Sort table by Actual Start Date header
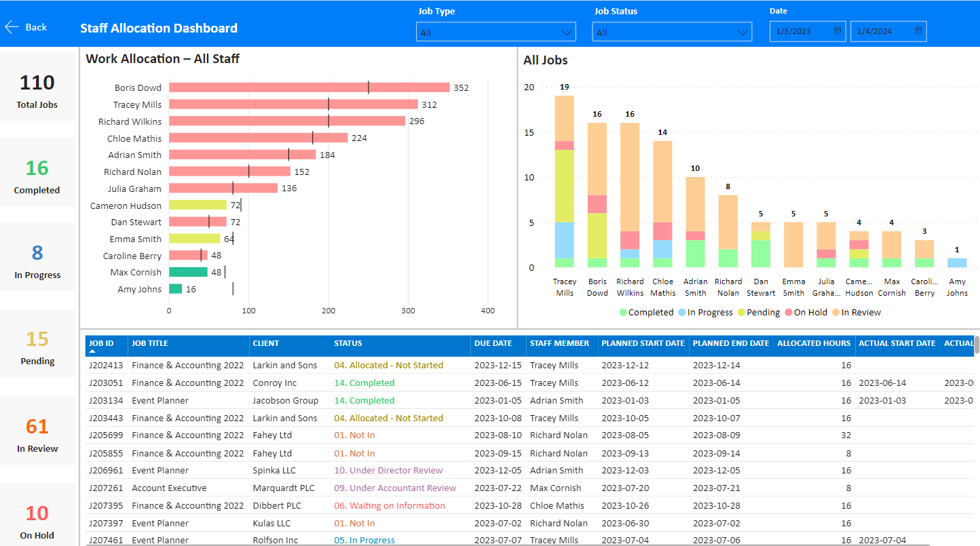The height and width of the screenshot is (546, 980). [x=897, y=343]
